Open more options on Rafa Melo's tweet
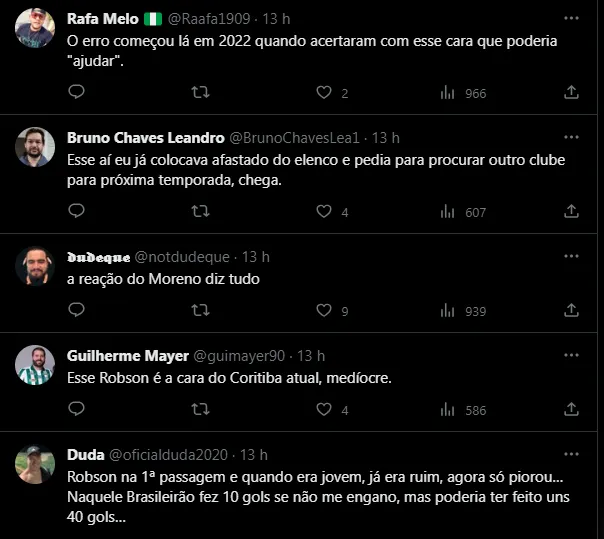 (571, 19)
